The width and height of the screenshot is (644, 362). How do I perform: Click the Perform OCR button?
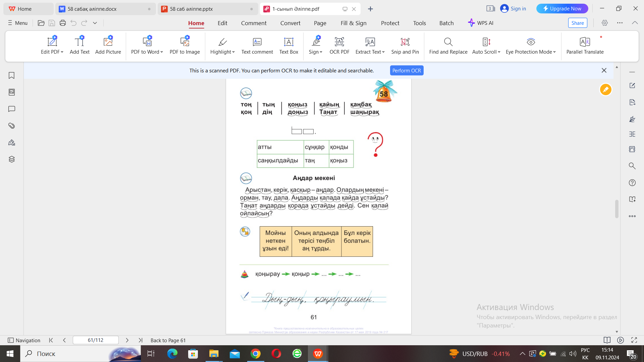tap(407, 70)
